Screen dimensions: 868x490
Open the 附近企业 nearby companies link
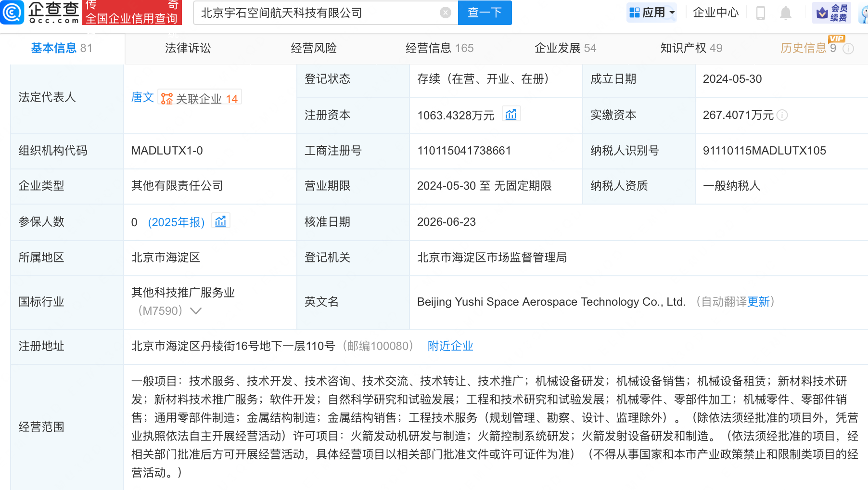pyautogui.click(x=450, y=346)
